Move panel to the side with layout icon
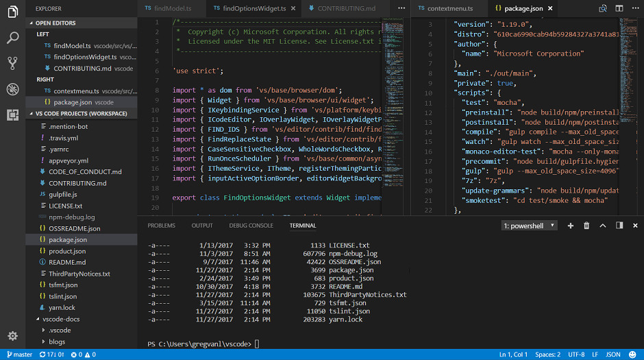This screenshot has width=644, height=360. pyautogui.click(x=619, y=226)
